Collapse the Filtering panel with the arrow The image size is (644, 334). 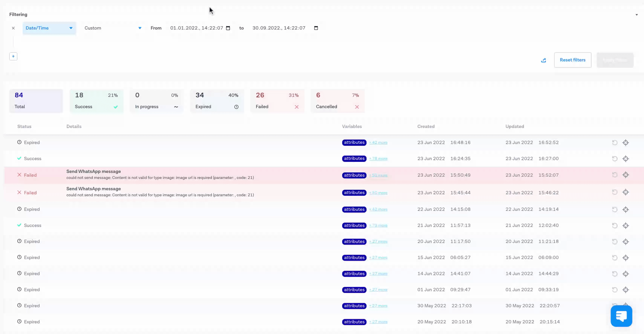tap(636, 15)
